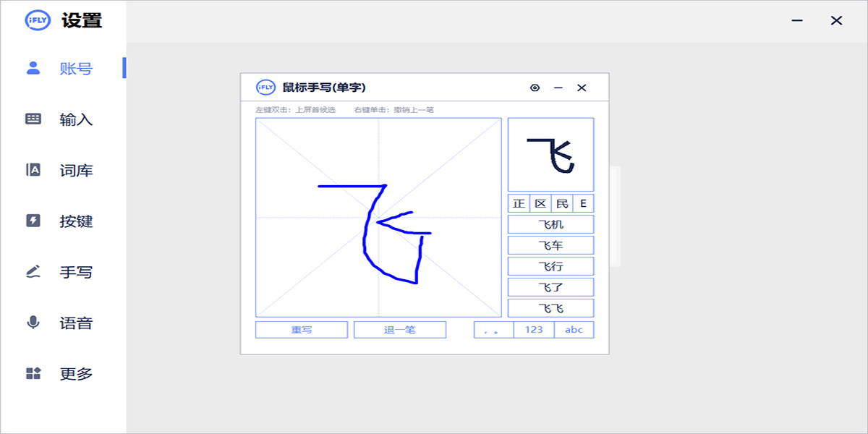Select the 语音 microphone icon
The height and width of the screenshot is (434, 868).
33,323
